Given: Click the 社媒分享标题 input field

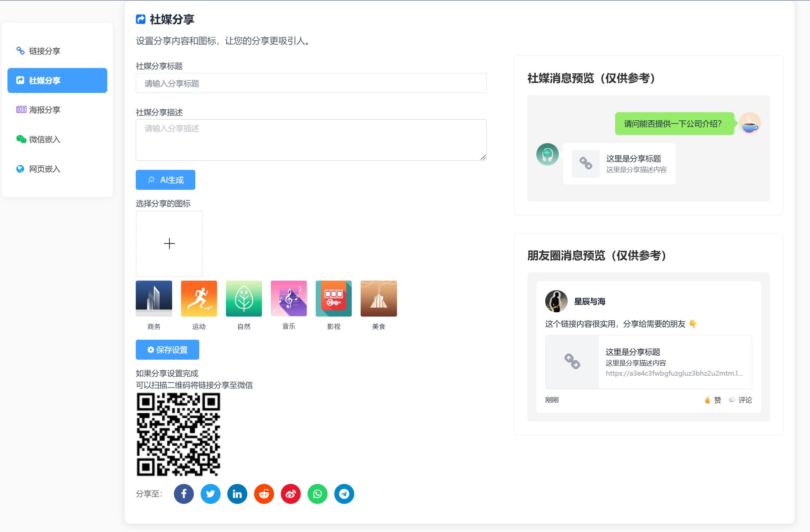Looking at the screenshot, I should (311, 83).
